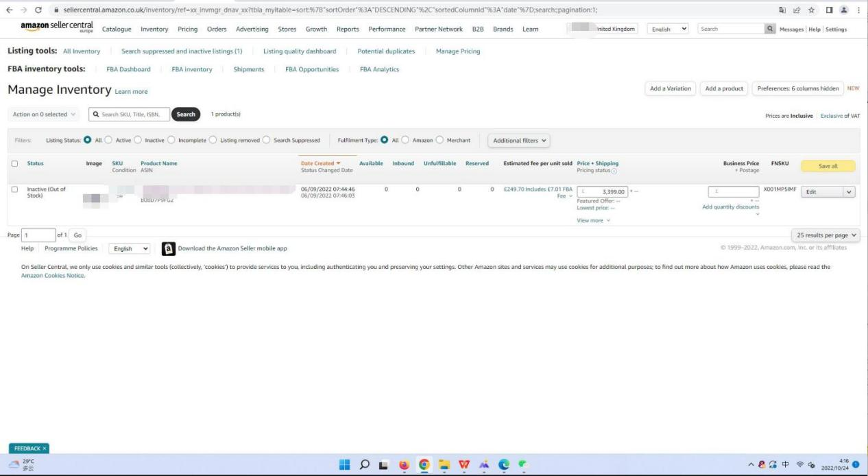The height and width of the screenshot is (476, 868).
Task: Open WPS Office from the taskbar
Action: point(464,464)
